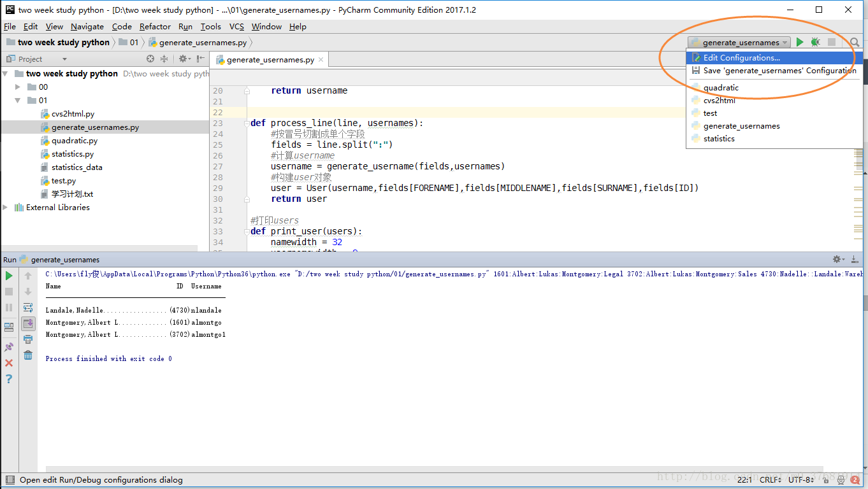This screenshot has height=489, width=868.
Task: Run generate_usernames with the toolbar play button
Action: click(800, 42)
